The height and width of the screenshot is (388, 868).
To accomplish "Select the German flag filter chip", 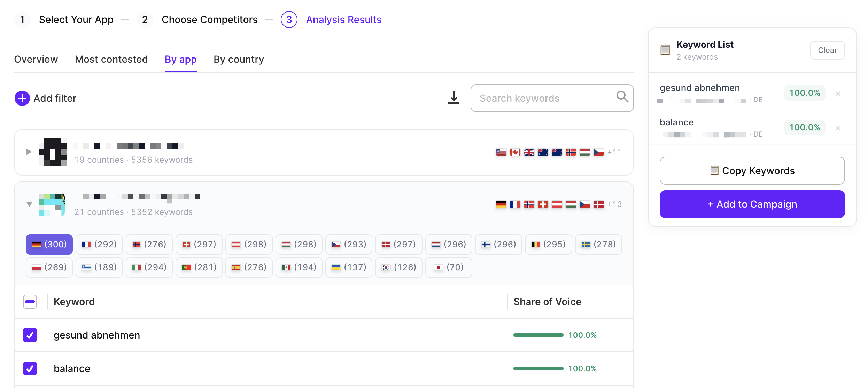I will tap(49, 245).
